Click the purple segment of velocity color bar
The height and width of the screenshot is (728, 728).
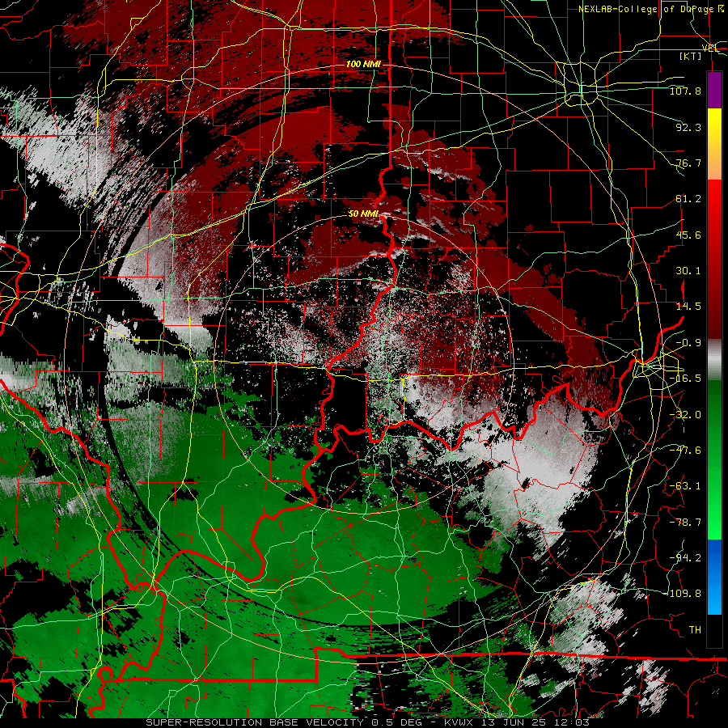(714, 90)
